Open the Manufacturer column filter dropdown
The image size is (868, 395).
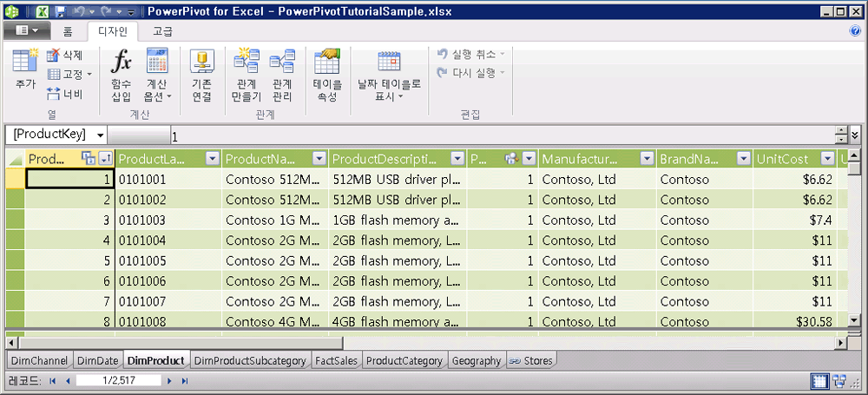[647, 159]
